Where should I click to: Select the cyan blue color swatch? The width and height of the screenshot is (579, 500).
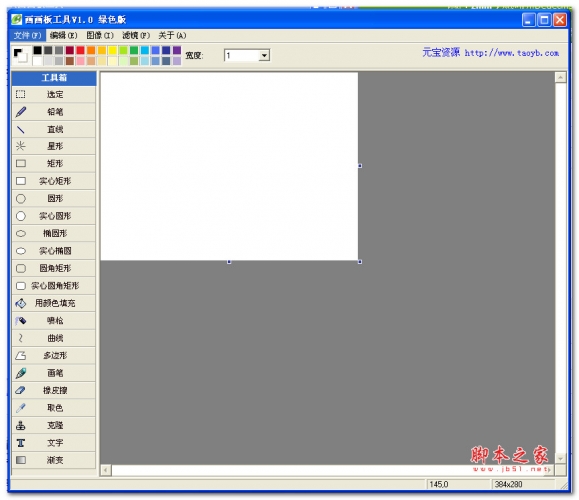point(144,50)
